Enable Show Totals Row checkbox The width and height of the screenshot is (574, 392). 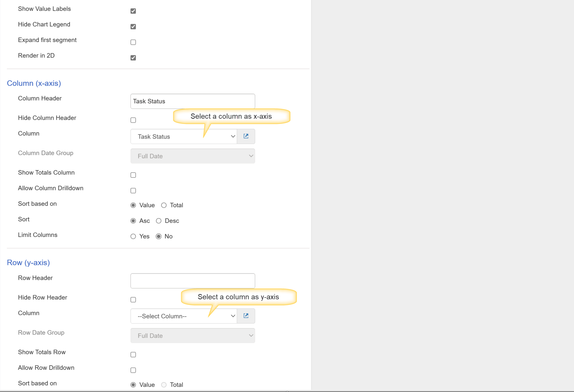[x=133, y=355]
